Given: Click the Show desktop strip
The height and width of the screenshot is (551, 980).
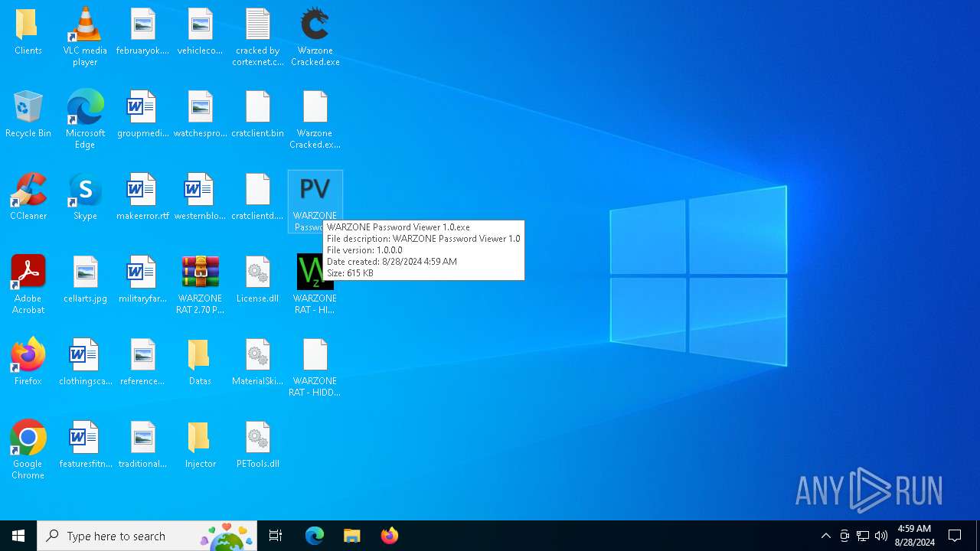Looking at the screenshot, I should [x=977, y=536].
